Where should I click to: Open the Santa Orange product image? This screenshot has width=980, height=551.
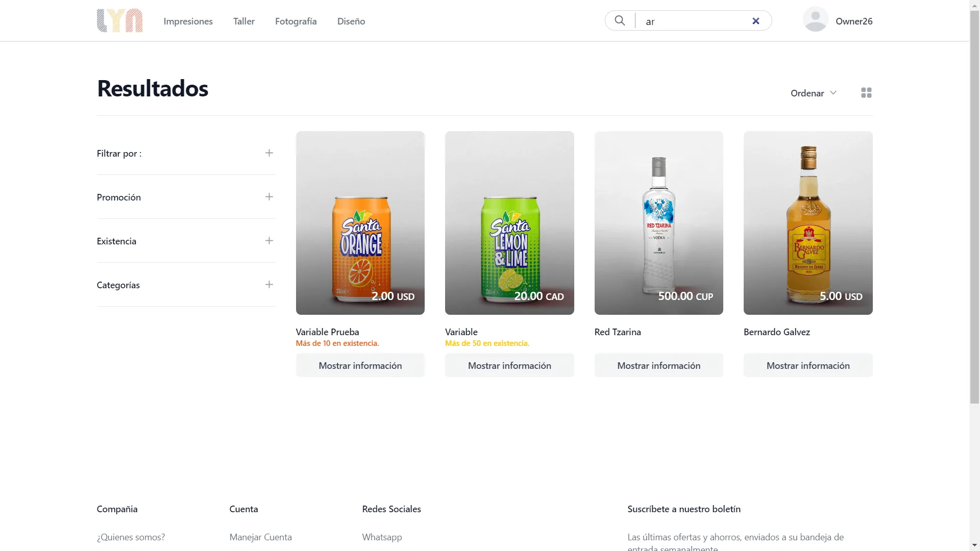click(x=360, y=223)
